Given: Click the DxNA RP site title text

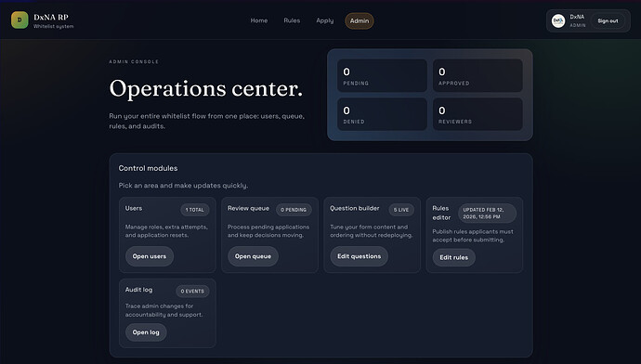Looking at the screenshot, I should point(51,17).
